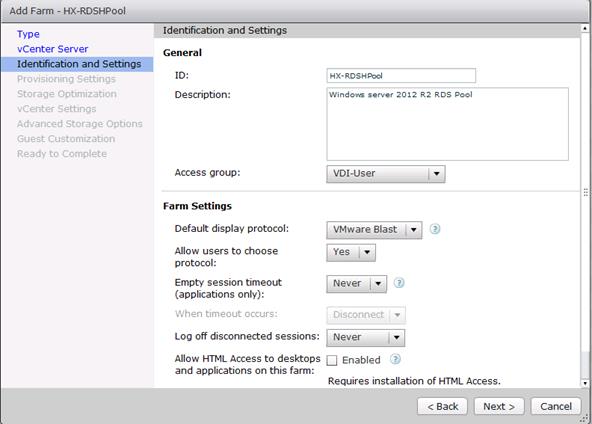
Task: Expand the VMware Blast protocol dropdown
Action: pyautogui.click(x=374, y=230)
